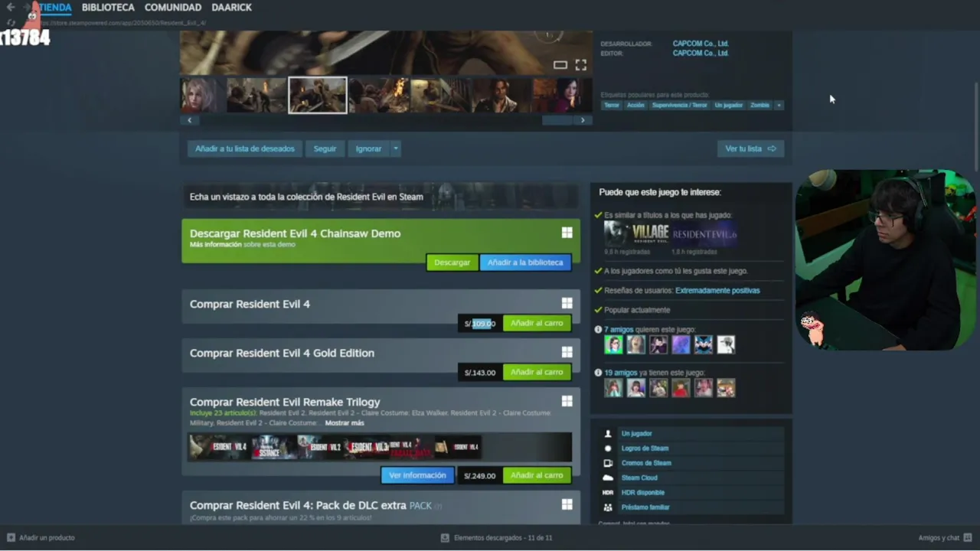This screenshot has width=980, height=551.
Task: Click the Seguir button
Action: (x=325, y=148)
